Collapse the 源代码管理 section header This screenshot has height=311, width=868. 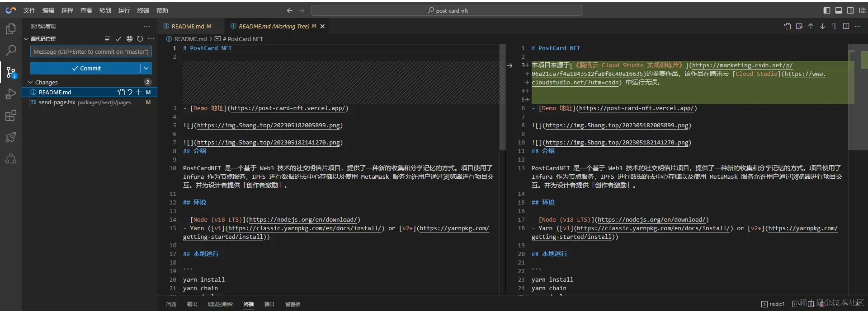pyautogui.click(x=26, y=39)
